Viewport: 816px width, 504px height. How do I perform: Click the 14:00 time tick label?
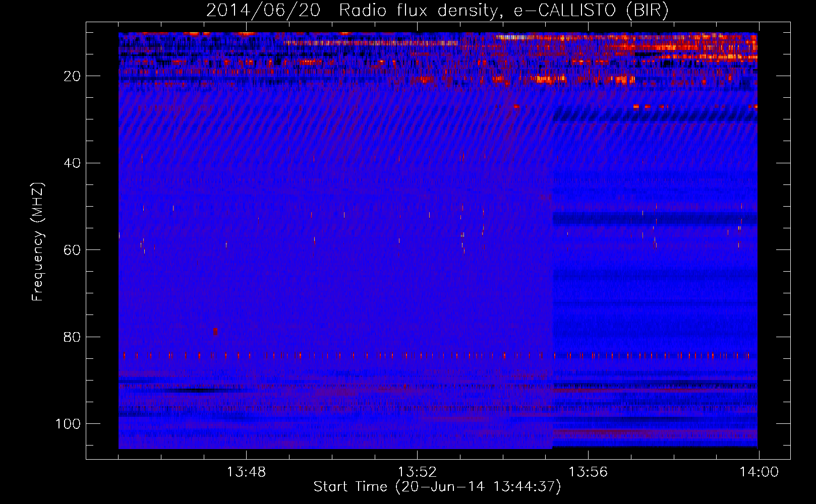click(759, 472)
